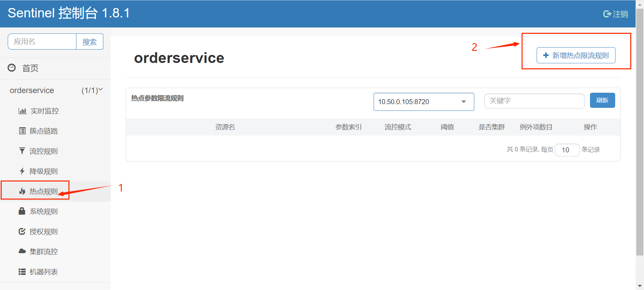Click the list icon for machine list
The width and height of the screenshot is (644, 290).
pyautogui.click(x=22, y=272)
